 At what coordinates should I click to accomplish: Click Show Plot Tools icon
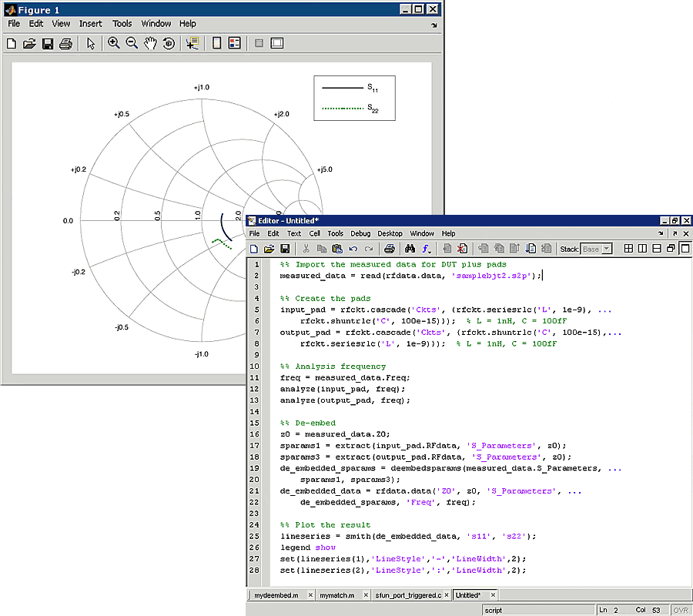[x=277, y=43]
